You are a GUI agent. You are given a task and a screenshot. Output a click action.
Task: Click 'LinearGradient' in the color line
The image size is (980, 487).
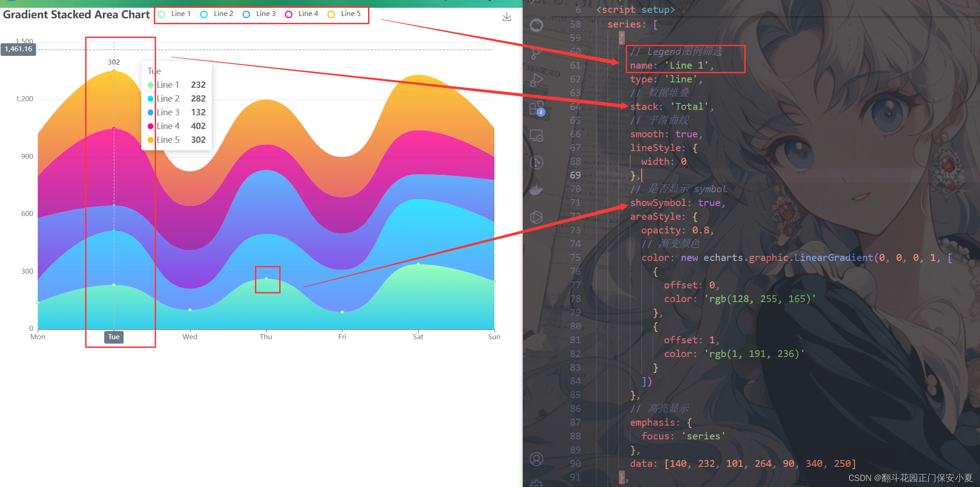coord(833,258)
